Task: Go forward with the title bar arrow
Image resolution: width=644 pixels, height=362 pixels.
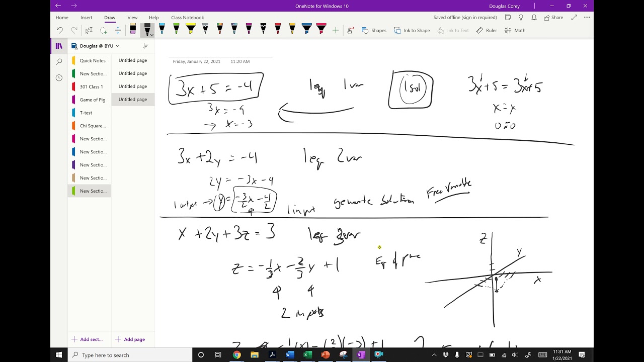Action: pos(74,6)
